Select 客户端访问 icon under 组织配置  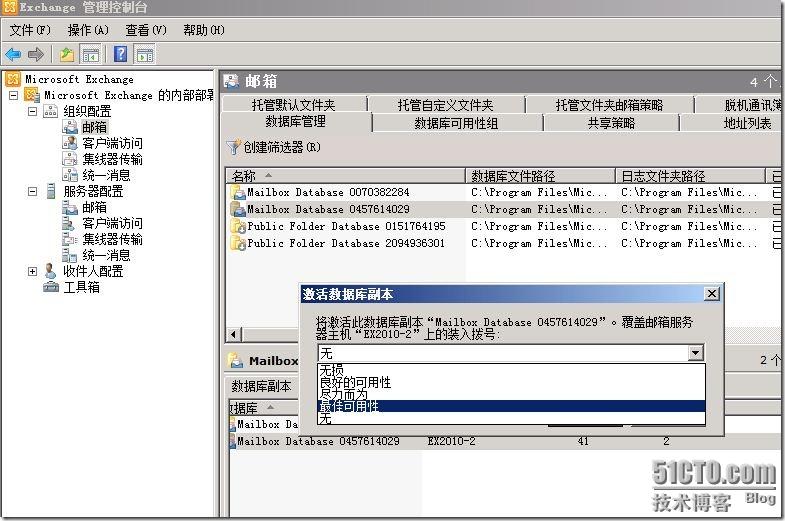click(70, 143)
